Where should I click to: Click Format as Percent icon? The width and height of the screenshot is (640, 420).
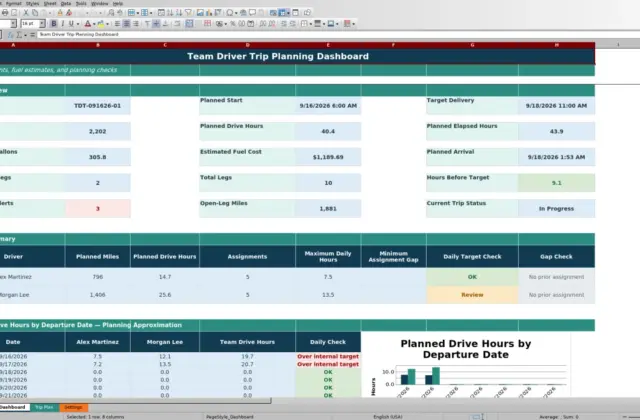pyautogui.click(x=233, y=24)
